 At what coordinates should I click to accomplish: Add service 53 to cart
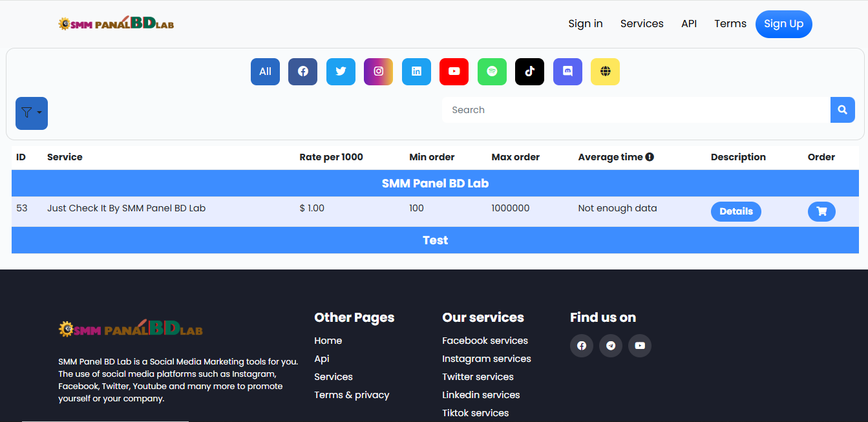(x=821, y=211)
